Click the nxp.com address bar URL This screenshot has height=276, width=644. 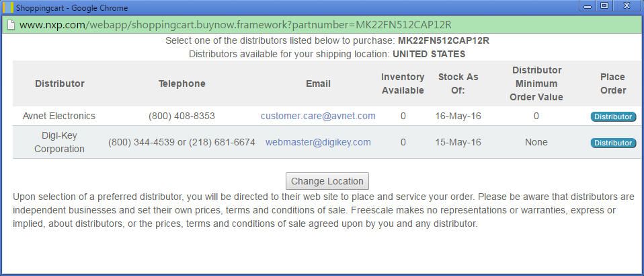click(x=235, y=25)
